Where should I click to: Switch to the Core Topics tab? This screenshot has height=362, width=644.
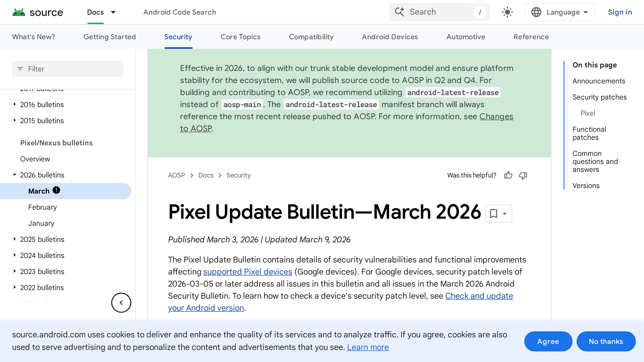pos(240,37)
